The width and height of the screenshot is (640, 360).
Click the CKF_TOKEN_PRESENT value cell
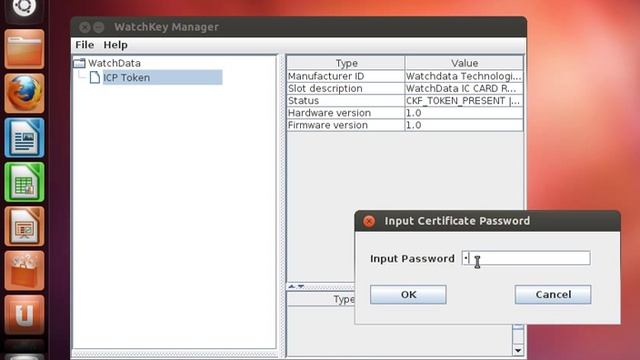coord(464,101)
